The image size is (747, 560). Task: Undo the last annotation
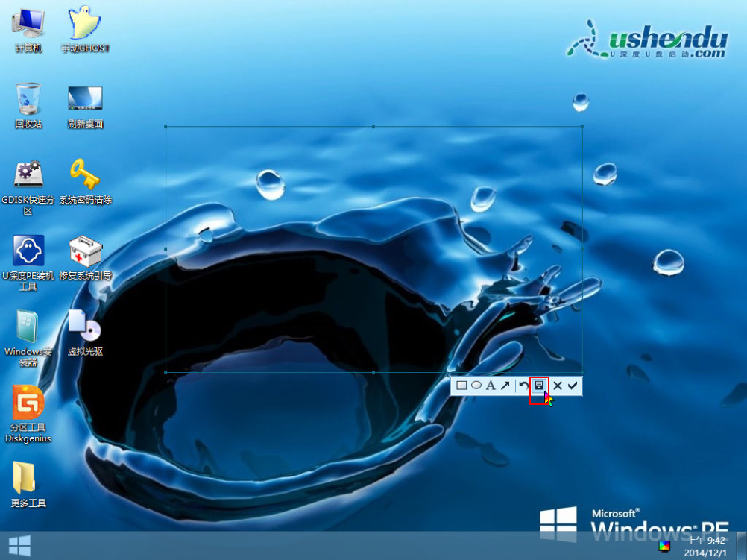click(523, 386)
